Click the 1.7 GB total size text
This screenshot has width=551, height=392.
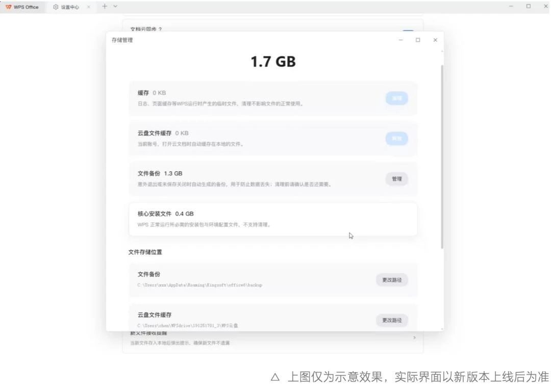click(x=273, y=62)
